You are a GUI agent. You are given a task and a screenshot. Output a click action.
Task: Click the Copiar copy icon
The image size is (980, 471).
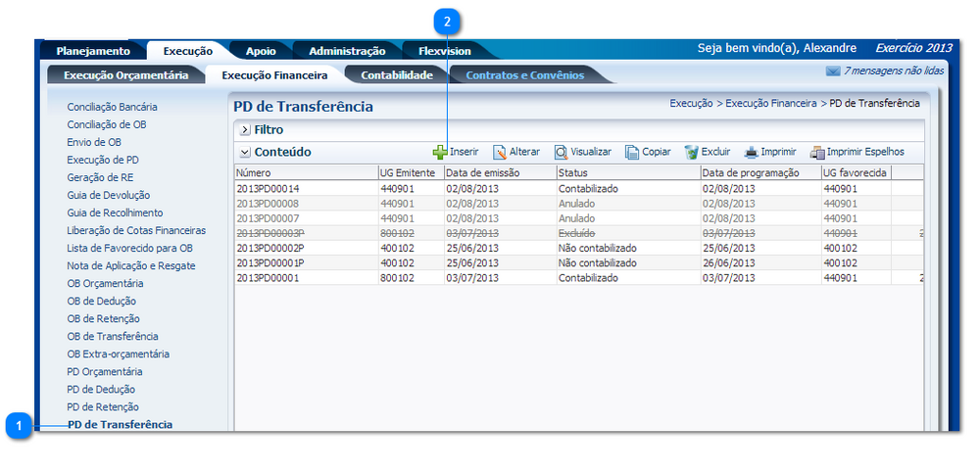click(632, 152)
